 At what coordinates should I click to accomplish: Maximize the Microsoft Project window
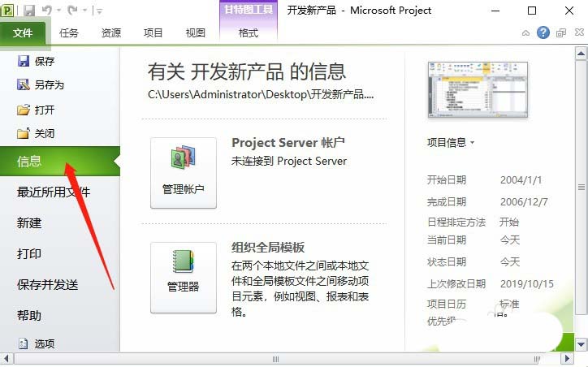532,11
